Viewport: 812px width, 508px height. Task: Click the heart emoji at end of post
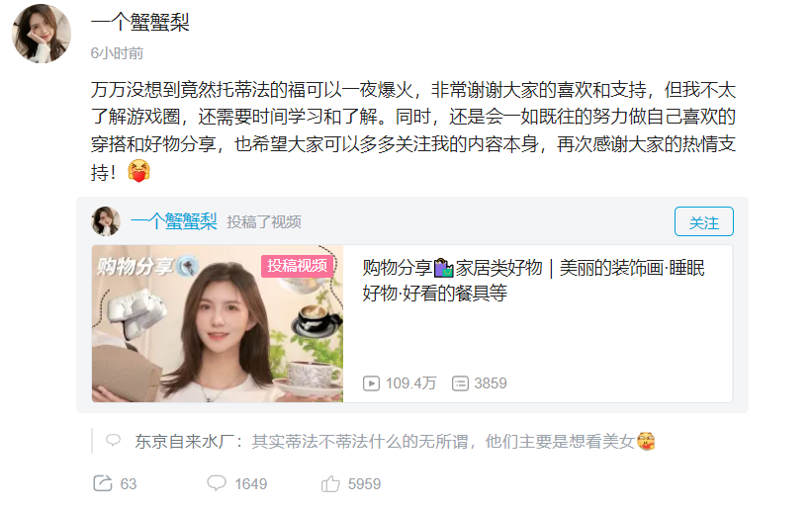coord(138,171)
